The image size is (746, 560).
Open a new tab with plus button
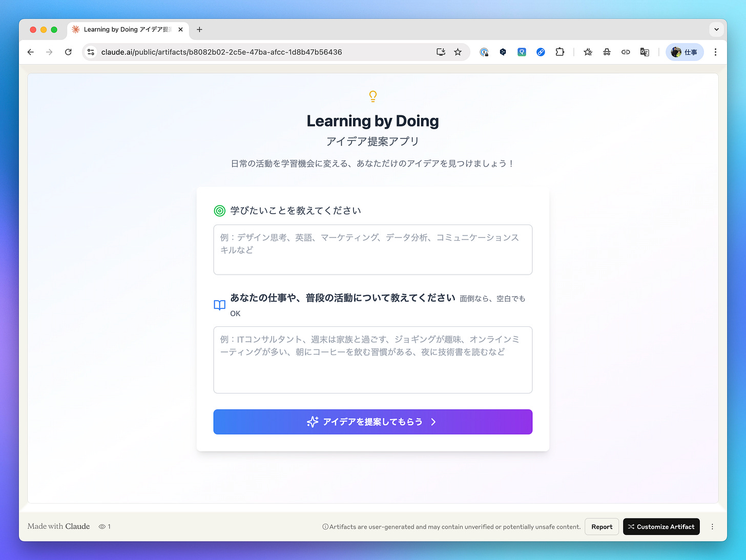[199, 30]
